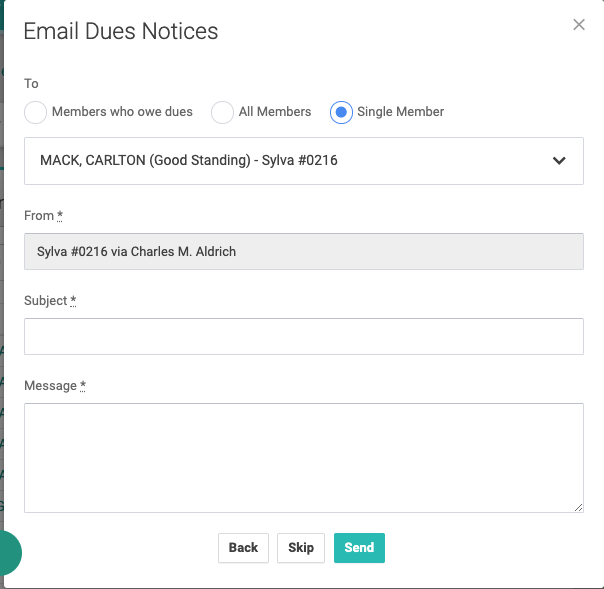Click the To label above recipients
This screenshot has width=604, height=589.
point(31,84)
